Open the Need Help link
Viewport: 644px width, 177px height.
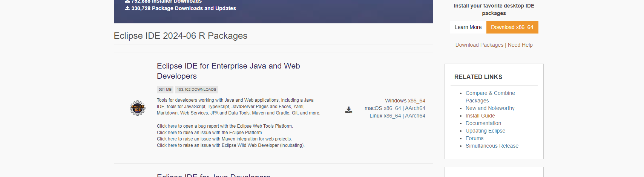tap(520, 45)
